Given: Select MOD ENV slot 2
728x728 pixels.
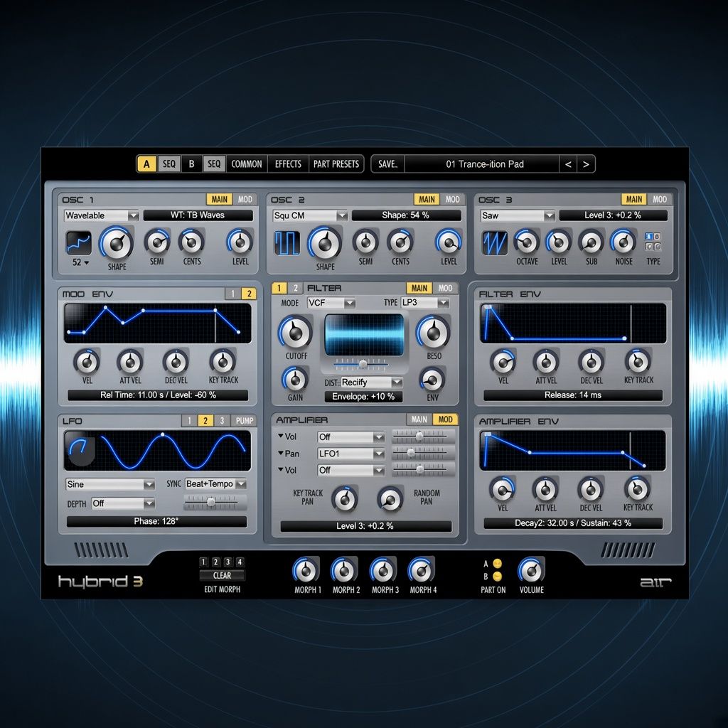Looking at the screenshot, I should pyautogui.click(x=249, y=294).
